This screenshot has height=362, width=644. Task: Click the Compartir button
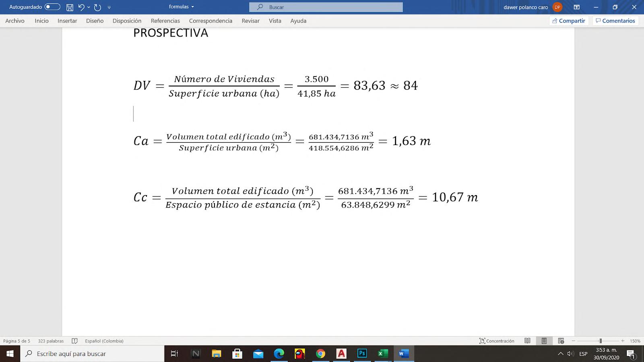coord(569,21)
